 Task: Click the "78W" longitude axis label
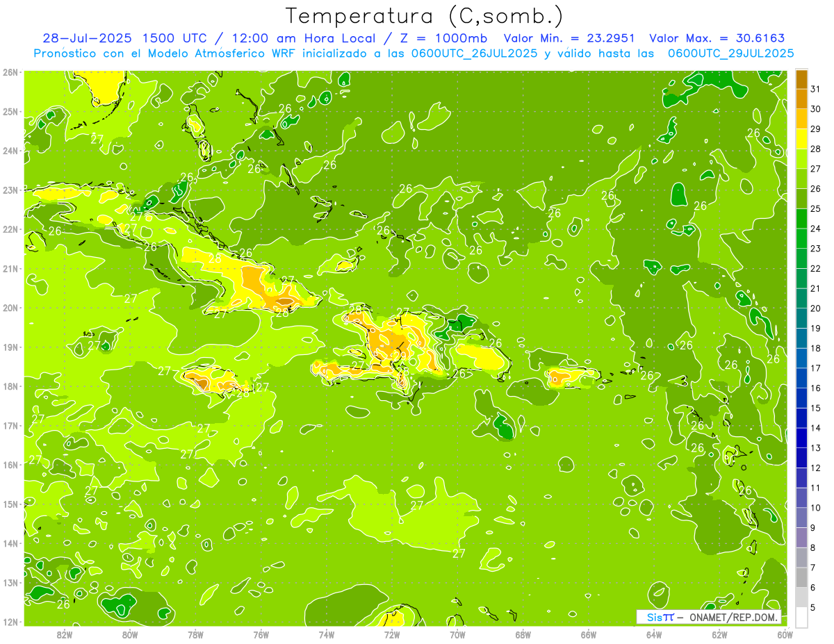click(195, 634)
